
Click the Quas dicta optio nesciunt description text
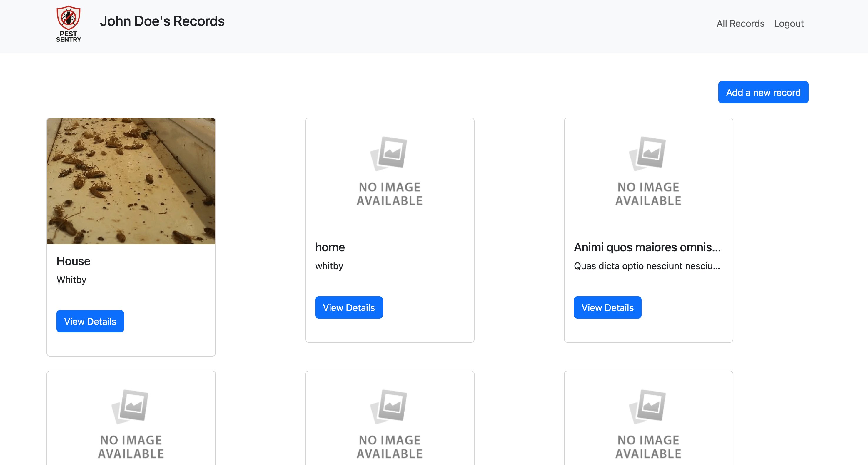[x=647, y=266]
